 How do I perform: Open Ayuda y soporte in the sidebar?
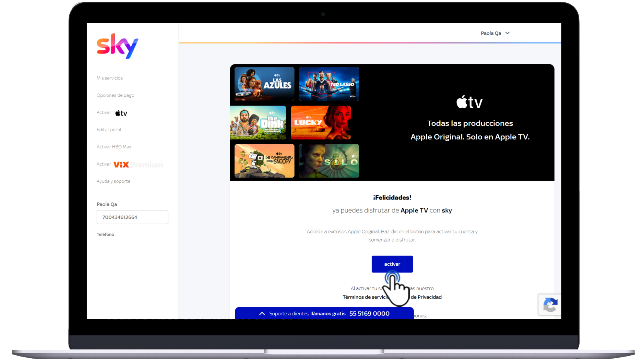pos(114,181)
